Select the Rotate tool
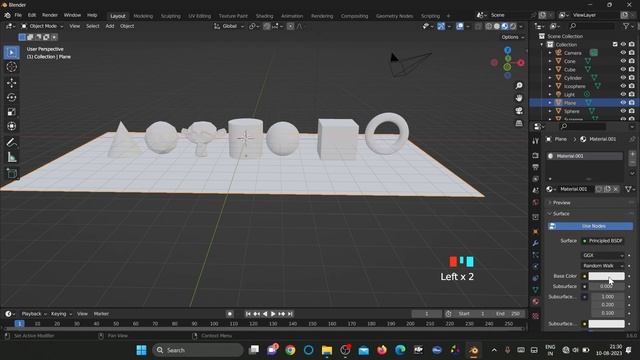 [x=11, y=97]
